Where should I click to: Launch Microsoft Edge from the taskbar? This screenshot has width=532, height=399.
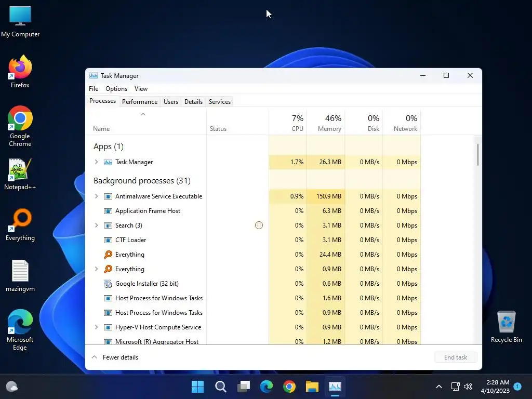pos(267,387)
